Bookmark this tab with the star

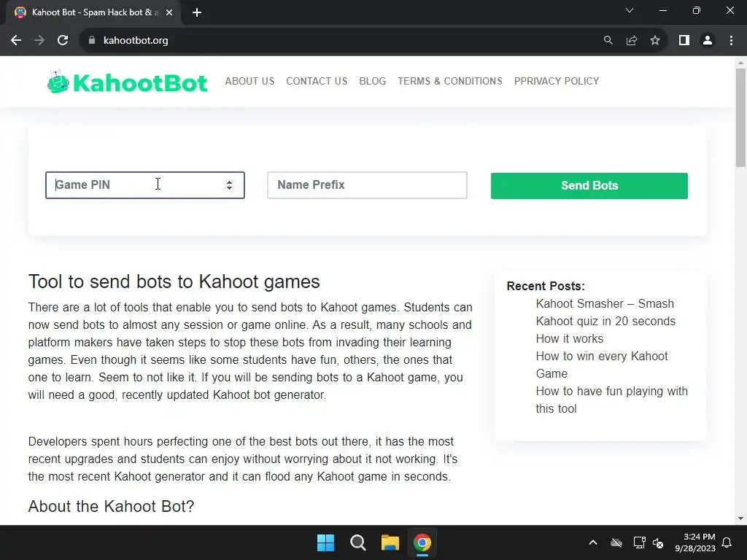point(655,41)
